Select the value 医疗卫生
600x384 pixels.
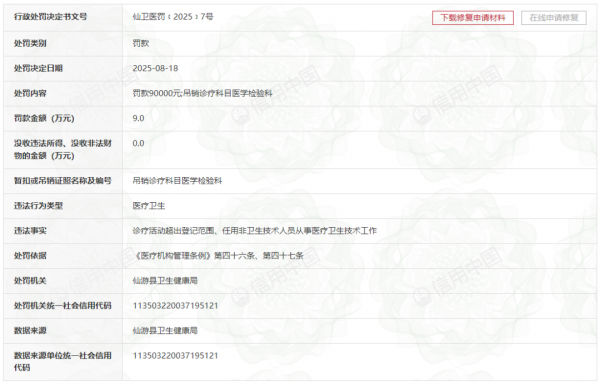click(149, 206)
